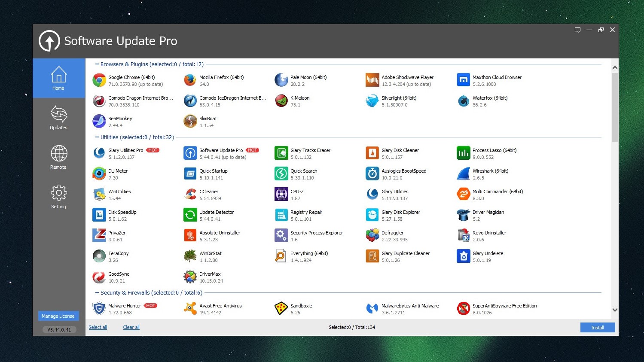
Task: Select the CCleaner icon
Action: 190,195
